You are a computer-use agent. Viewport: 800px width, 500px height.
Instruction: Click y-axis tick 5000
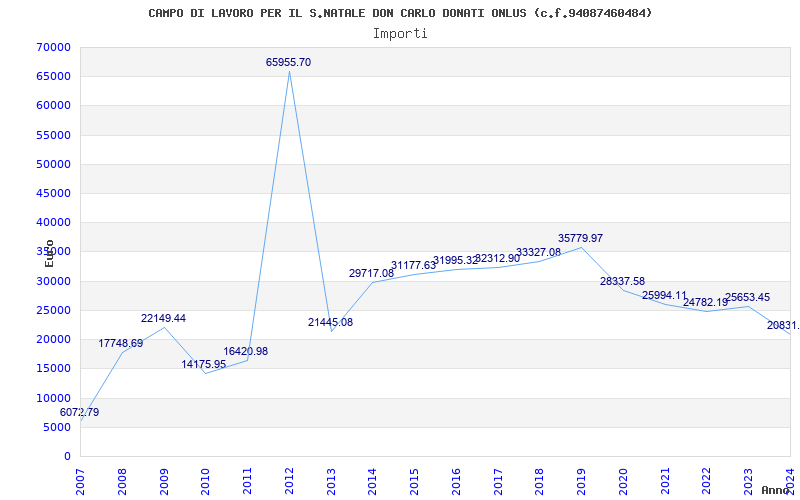click(x=57, y=427)
